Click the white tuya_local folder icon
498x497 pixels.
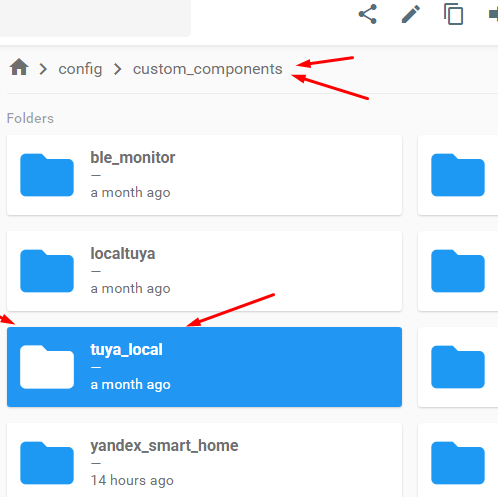(47, 367)
